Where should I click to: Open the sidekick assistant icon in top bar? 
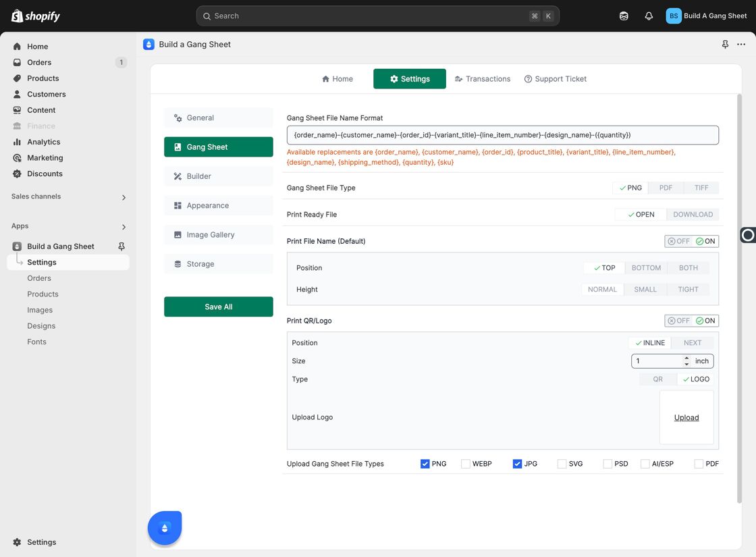[624, 16]
